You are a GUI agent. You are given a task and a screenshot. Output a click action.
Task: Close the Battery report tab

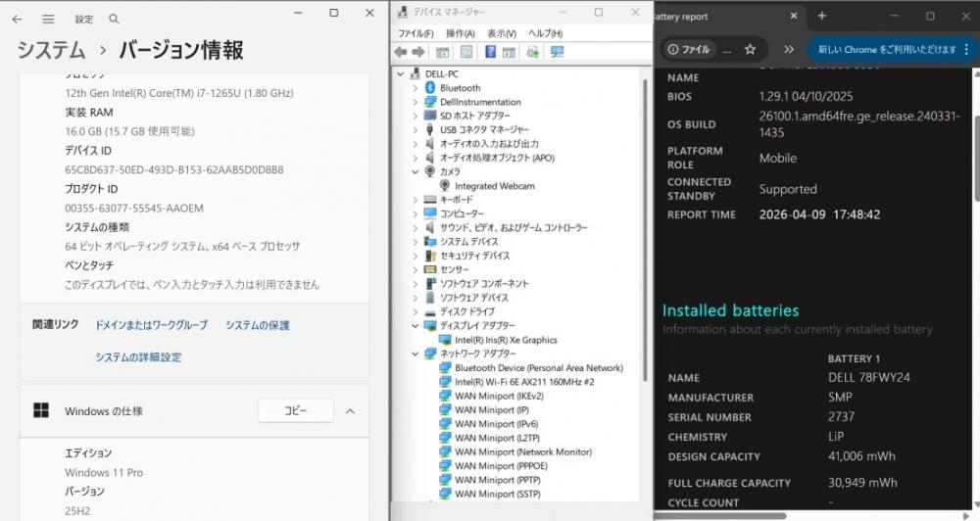coord(794,17)
